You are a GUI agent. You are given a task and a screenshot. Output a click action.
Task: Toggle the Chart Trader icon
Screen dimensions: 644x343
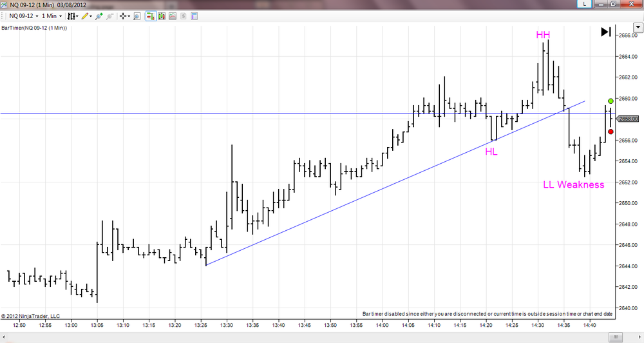click(151, 16)
